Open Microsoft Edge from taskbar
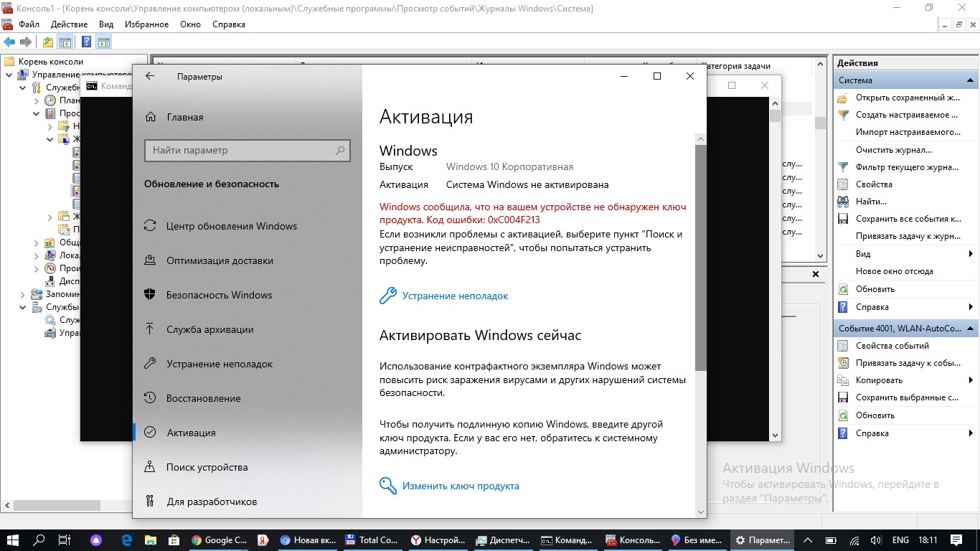This screenshot has height=551, width=980. click(x=127, y=540)
